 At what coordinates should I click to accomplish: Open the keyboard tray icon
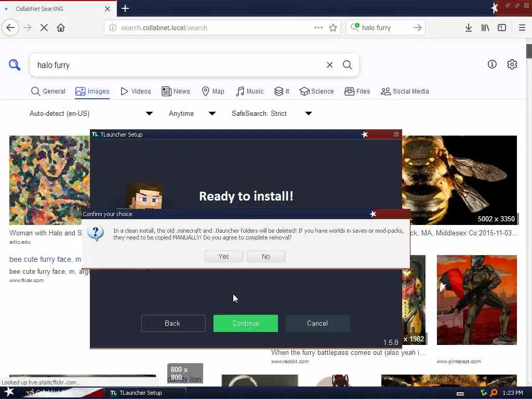pyautogui.click(x=460, y=394)
